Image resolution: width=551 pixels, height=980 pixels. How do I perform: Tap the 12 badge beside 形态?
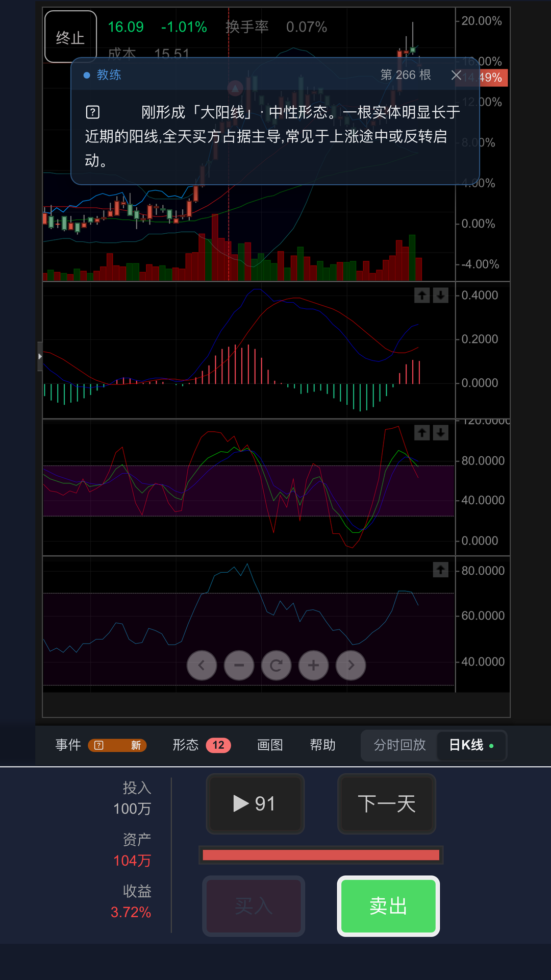click(218, 745)
